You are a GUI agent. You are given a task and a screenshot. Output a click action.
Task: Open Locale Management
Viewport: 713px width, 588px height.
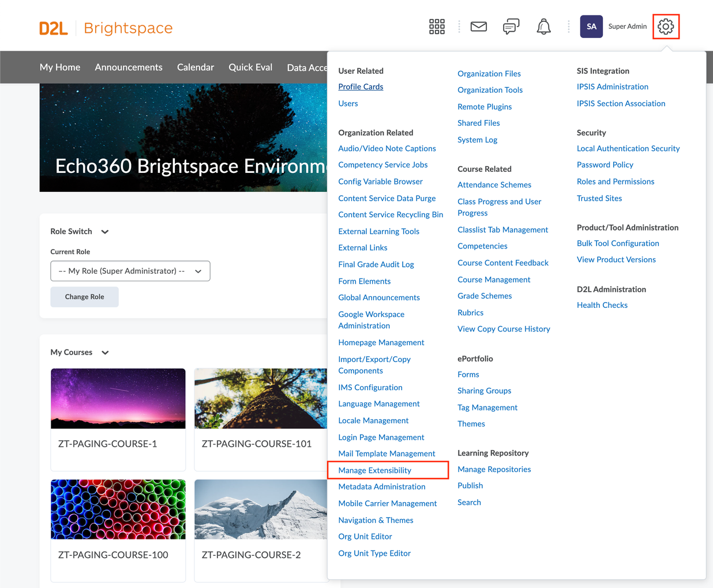(373, 421)
